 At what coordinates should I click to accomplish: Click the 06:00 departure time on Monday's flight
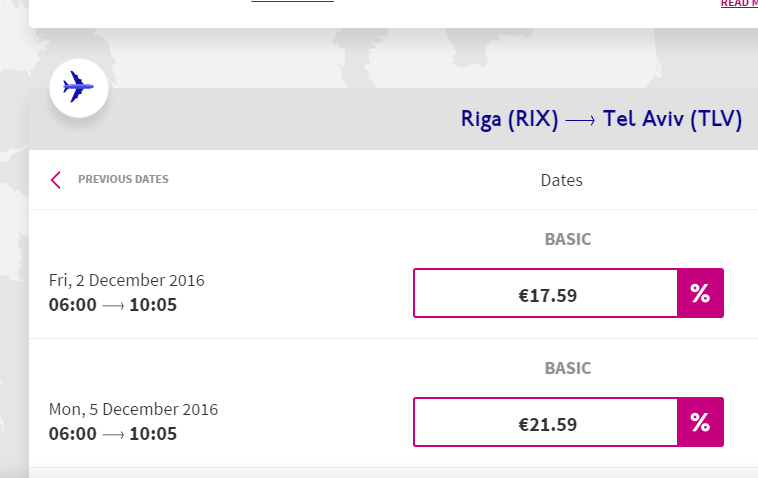pyautogui.click(x=73, y=433)
